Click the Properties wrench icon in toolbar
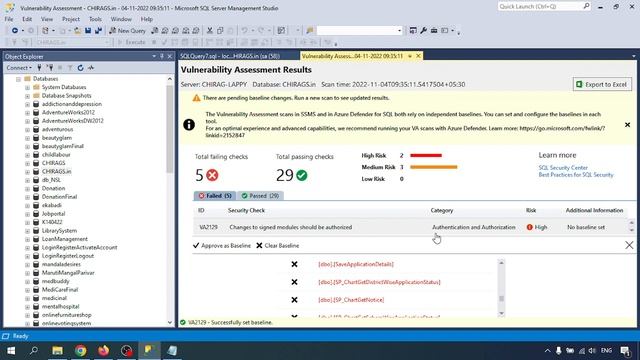Image resolution: width=640 pixels, height=360 pixels. pos(424,31)
